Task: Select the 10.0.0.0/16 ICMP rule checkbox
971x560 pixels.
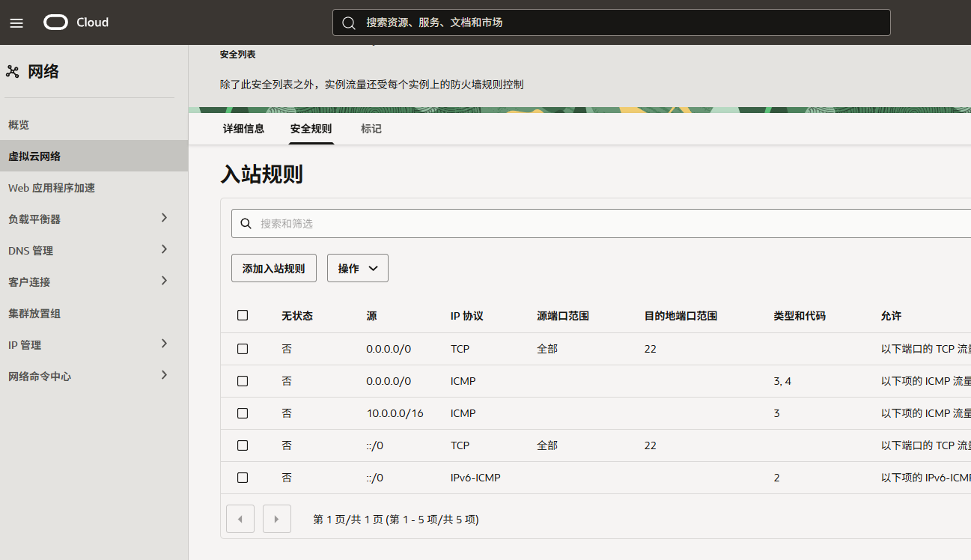Action: tap(243, 413)
